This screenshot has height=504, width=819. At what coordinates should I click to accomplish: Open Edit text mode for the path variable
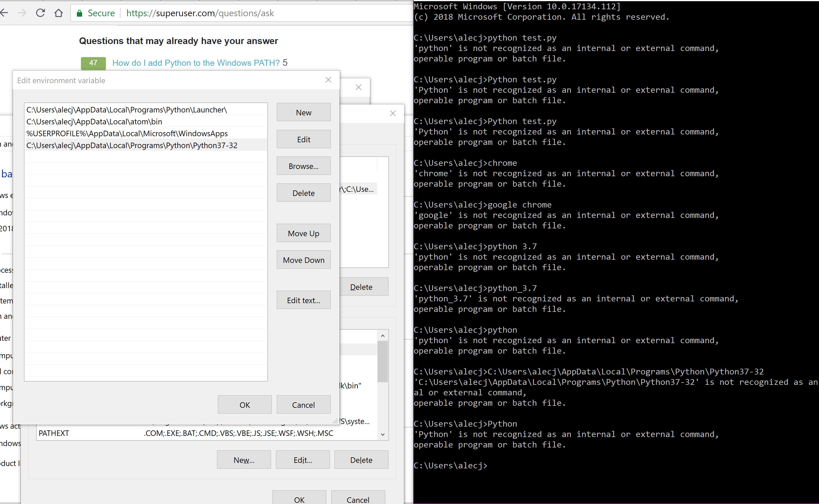click(303, 300)
